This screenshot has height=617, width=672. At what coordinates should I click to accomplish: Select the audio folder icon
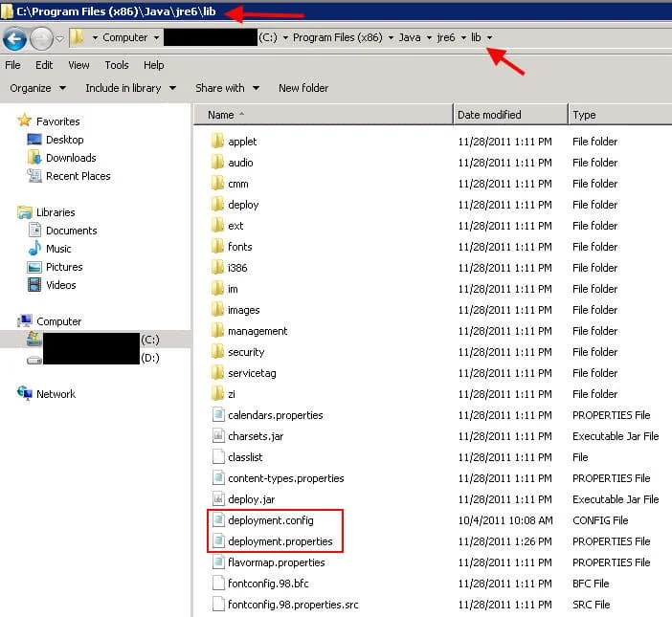click(x=217, y=162)
